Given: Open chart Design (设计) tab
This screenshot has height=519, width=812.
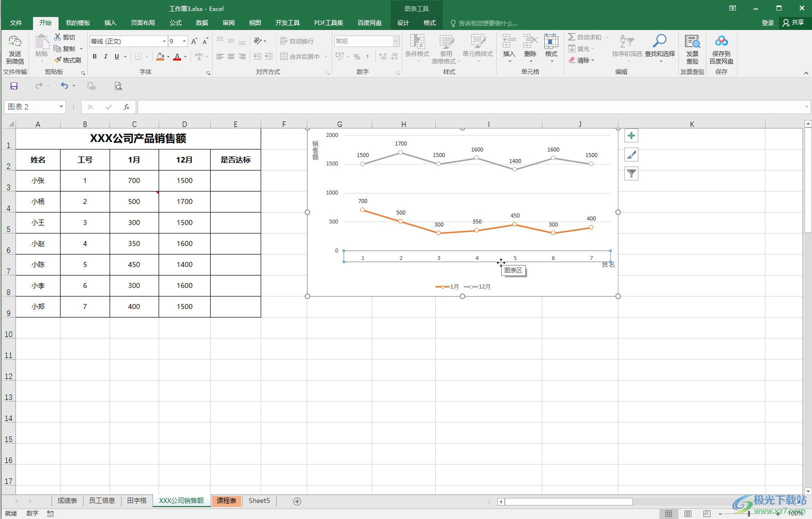Looking at the screenshot, I should [403, 23].
